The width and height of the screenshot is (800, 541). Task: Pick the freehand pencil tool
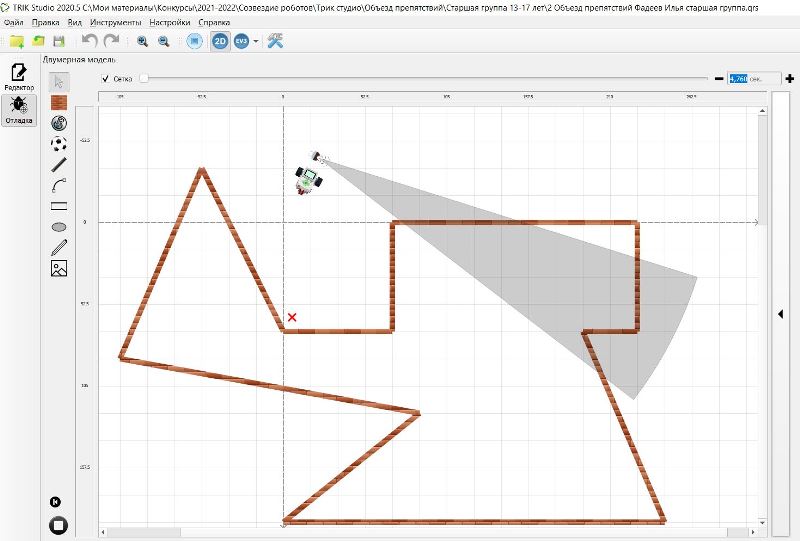[59, 247]
